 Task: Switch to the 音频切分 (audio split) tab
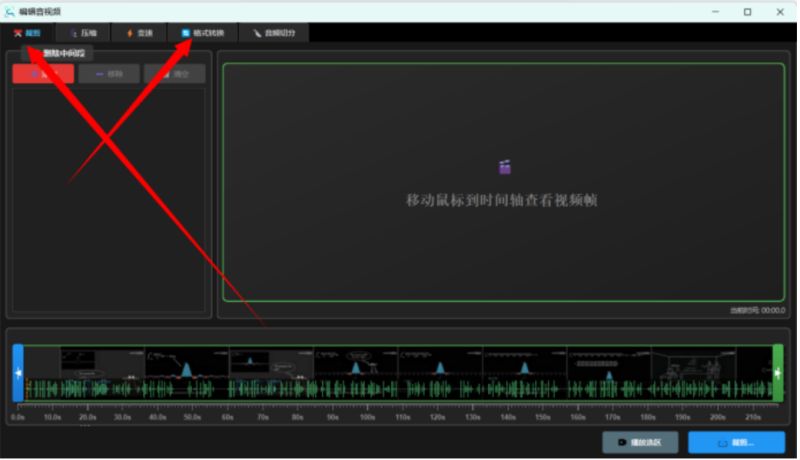click(x=274, y=33)
